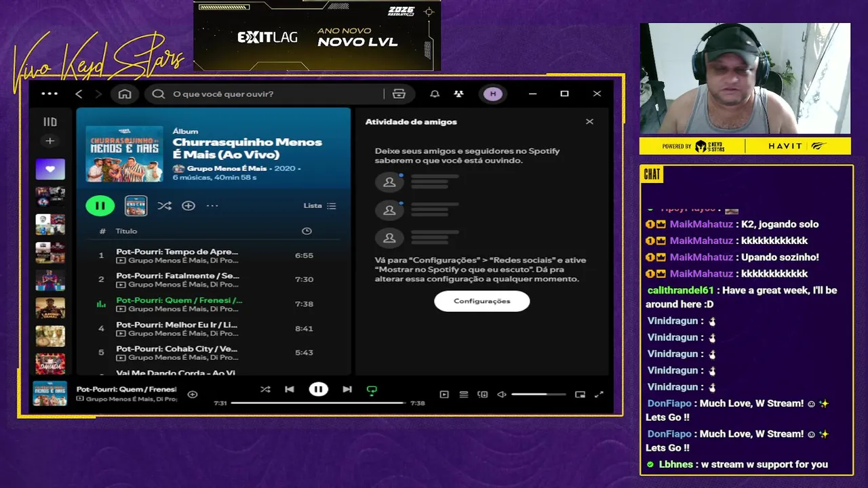868x488 pixels.
Task: Click the first friend placeholder avatar
Action: 389,182
